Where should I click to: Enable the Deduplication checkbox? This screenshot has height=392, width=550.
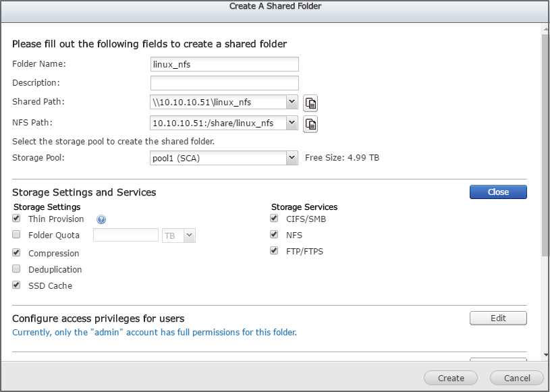pos(17,269)
